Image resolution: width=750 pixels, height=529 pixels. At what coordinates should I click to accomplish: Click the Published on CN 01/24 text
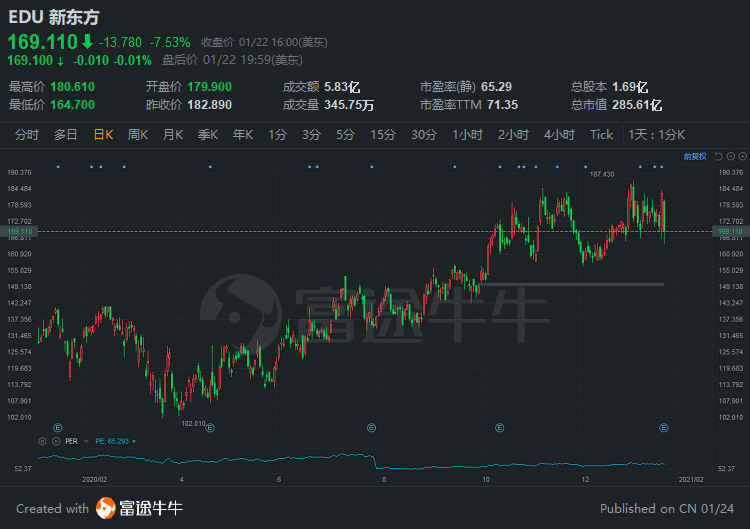pos(667,508)
